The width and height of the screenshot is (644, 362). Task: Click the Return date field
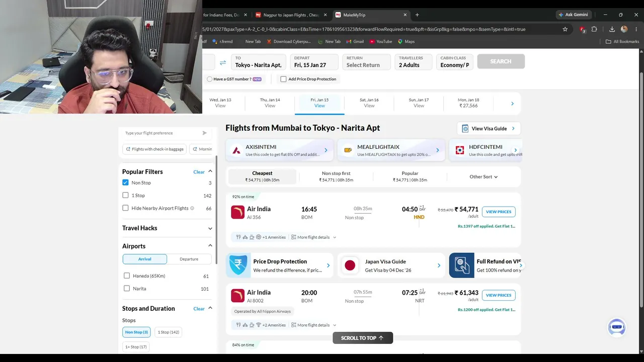pyautogui.click(x=366, y=62)
